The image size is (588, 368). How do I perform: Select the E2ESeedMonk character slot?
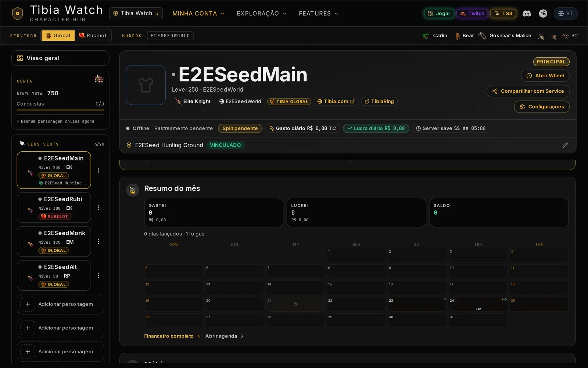[x=54, y=241]
